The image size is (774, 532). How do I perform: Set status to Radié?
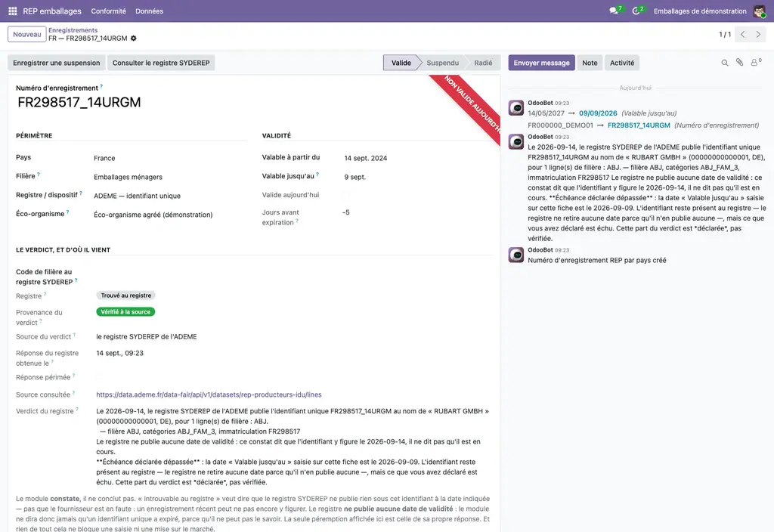coord(483,63)
